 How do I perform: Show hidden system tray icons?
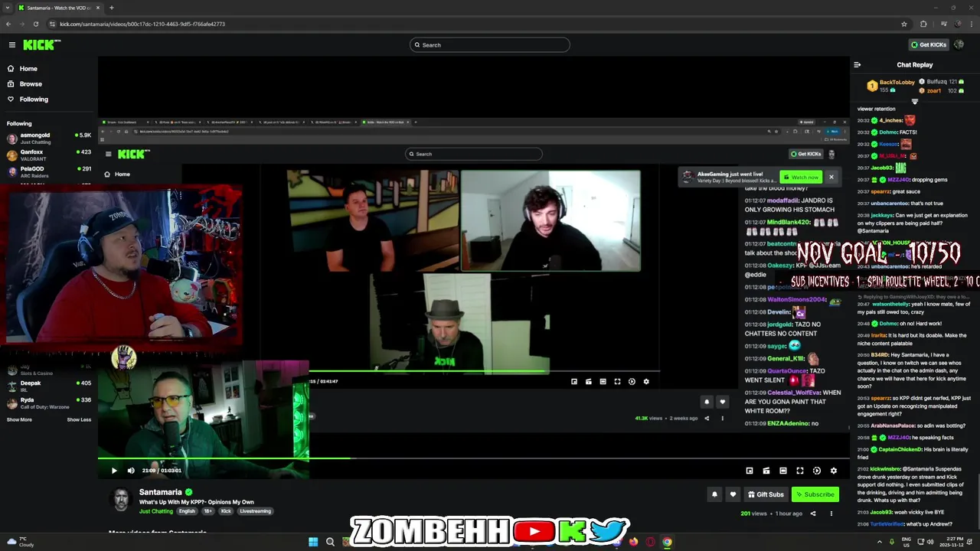point(879,542)
